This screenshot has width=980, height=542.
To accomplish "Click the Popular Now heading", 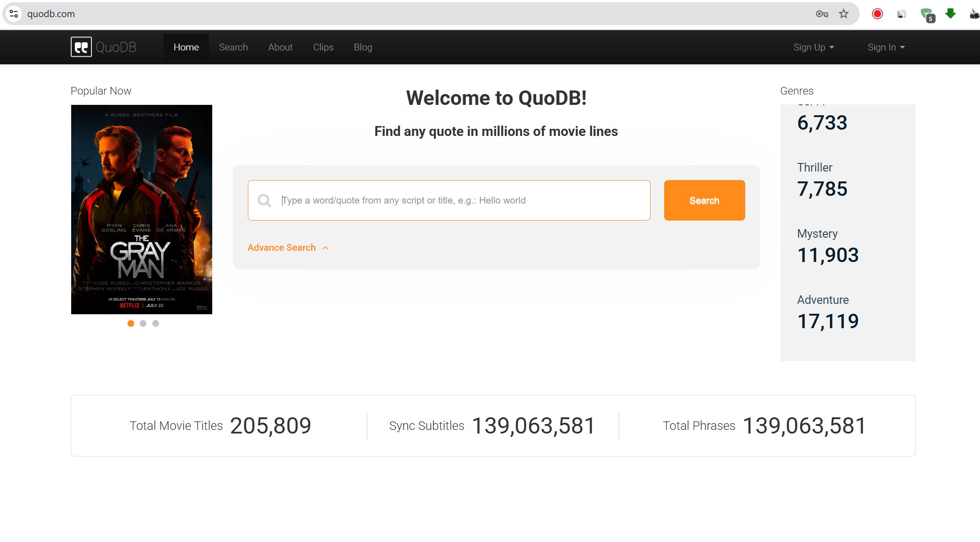I will point(101,91).
